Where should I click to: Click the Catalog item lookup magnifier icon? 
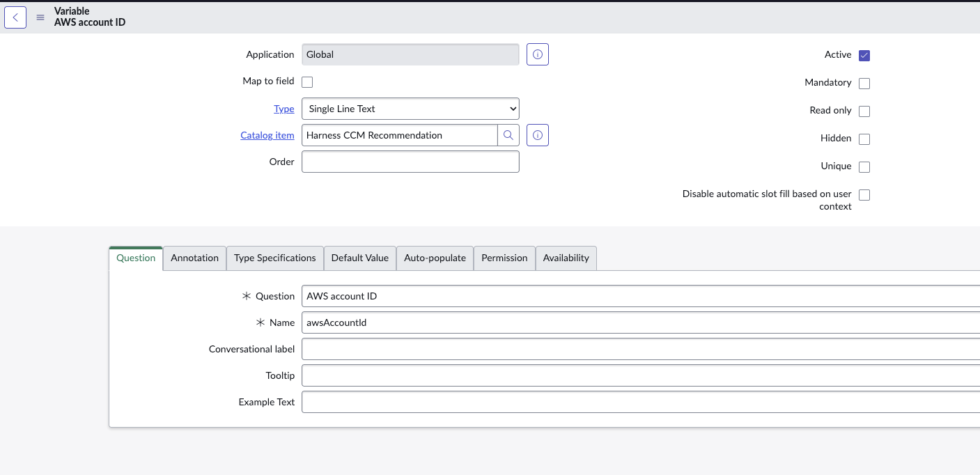508,135
